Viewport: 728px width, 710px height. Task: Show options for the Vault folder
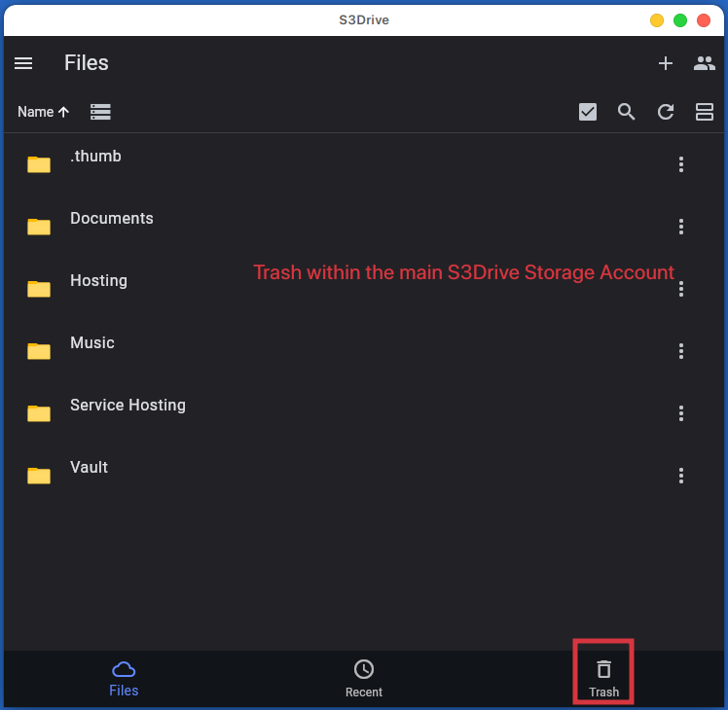pos(681,476)
